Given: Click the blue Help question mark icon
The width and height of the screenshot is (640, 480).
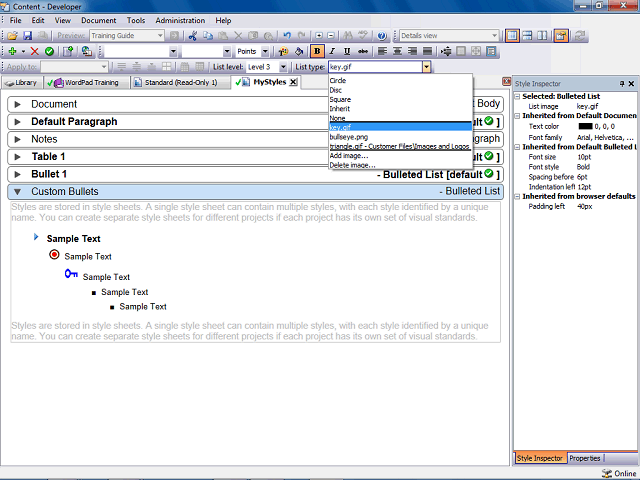Looking at the screenshot, I should pyautogui.click(x=382, y=36).
